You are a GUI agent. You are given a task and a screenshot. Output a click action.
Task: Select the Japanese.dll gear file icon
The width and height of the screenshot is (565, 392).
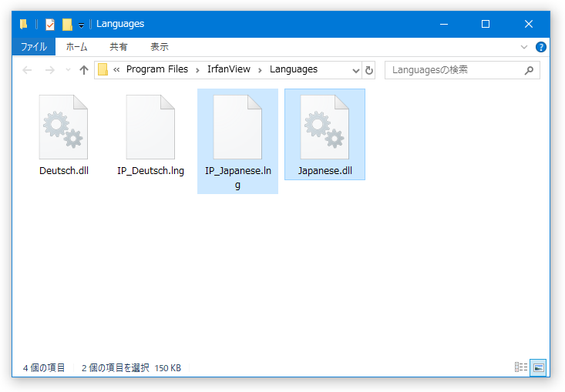click(x=325, y=127)
